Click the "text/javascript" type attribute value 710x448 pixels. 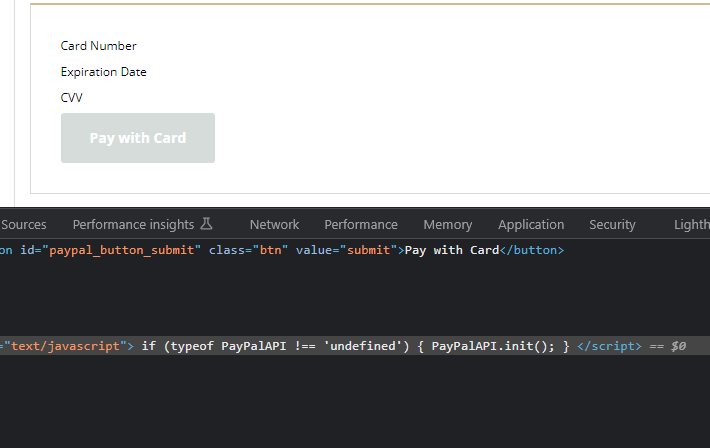click(x=66, y=346)
